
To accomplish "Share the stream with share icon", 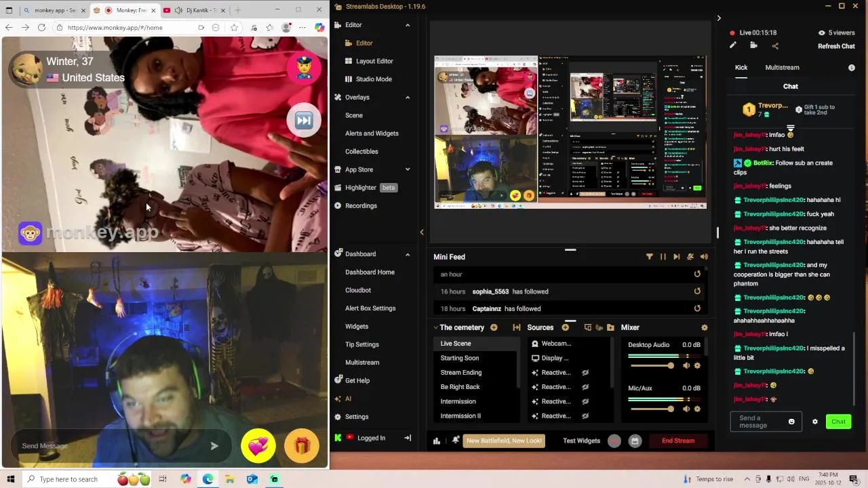I will pos(775,46).
